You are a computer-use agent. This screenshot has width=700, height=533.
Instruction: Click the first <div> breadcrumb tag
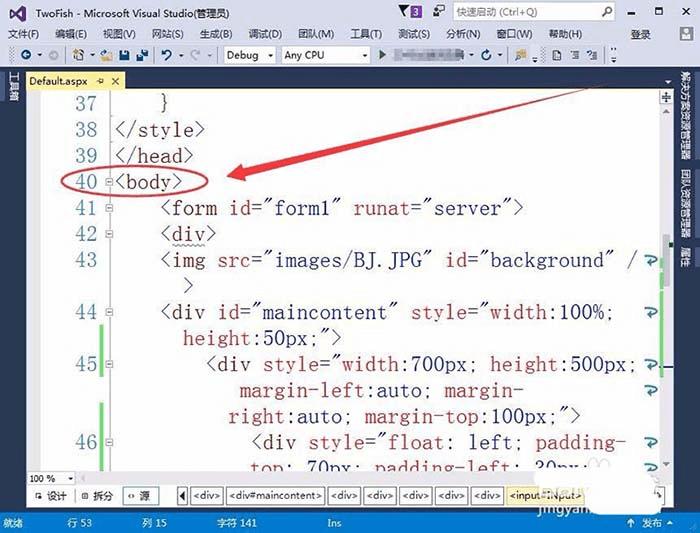coord(207,496)
